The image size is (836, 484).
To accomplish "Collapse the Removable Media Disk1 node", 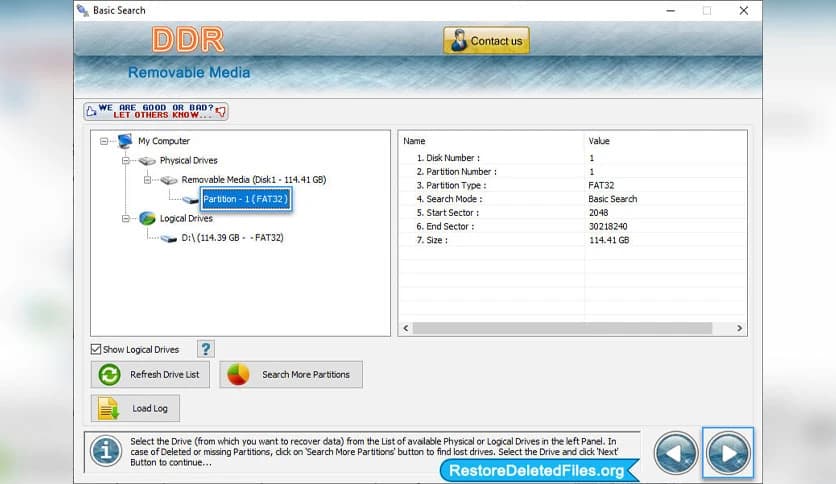I will pos(148,180).
